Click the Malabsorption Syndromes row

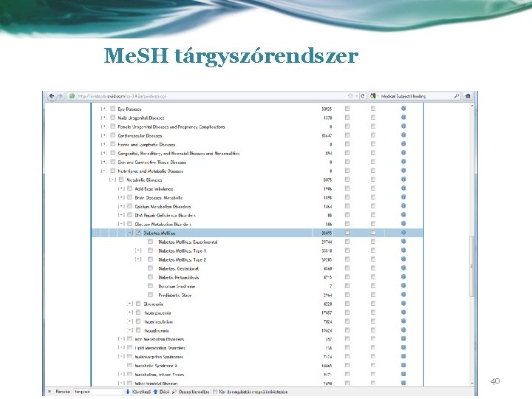[x=257, y=357]
